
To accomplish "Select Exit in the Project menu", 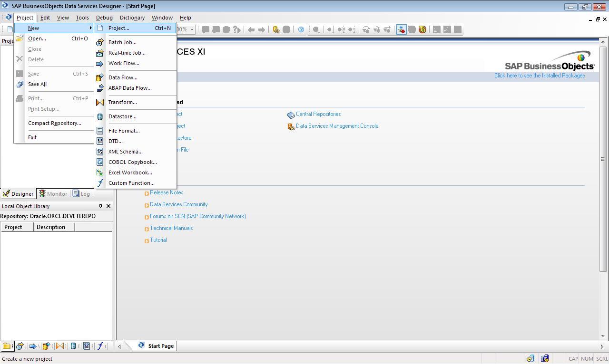I will coord(54,137).
